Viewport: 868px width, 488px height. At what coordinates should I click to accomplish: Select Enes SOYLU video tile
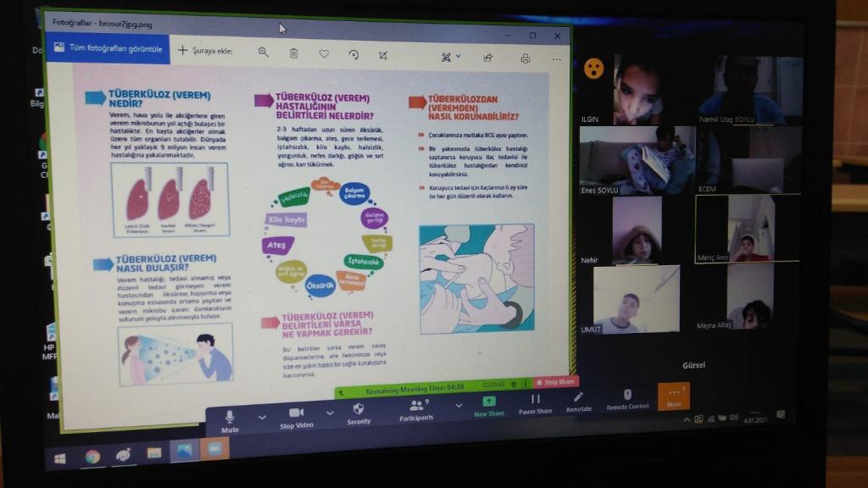[637, 160]
